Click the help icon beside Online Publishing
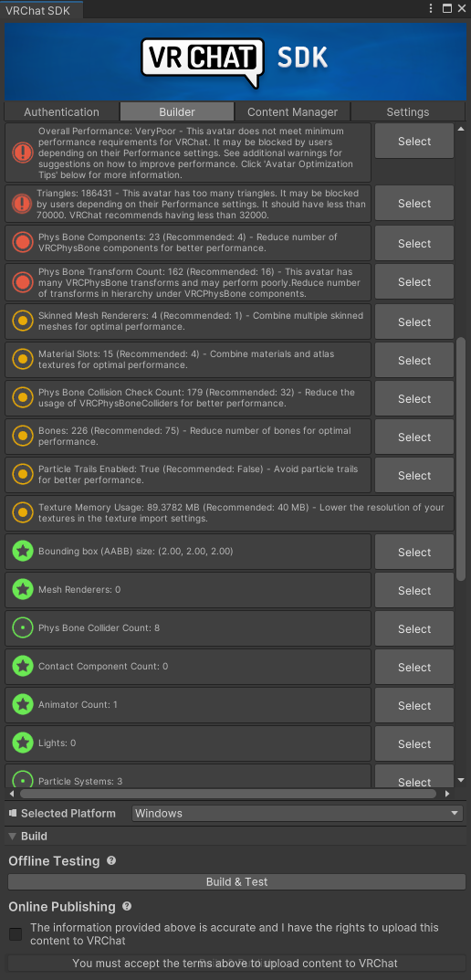The image size is (471, 980). 127,906
